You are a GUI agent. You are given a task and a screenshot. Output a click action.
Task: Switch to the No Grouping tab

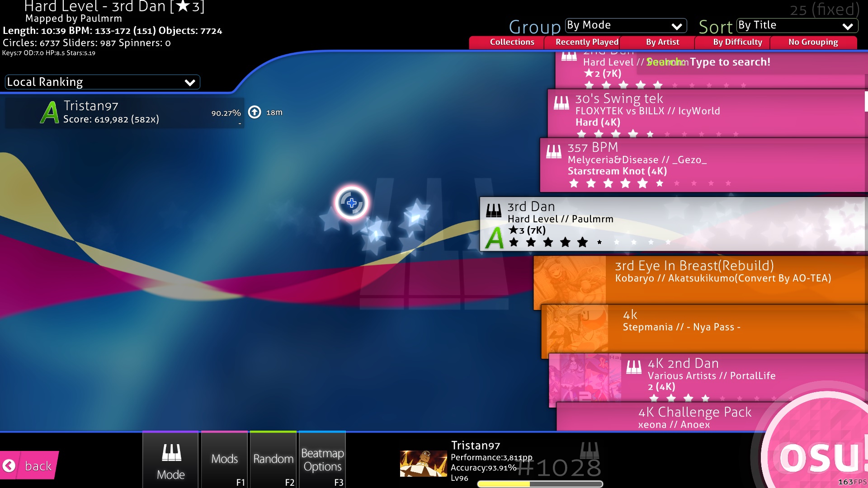pyautogui.click(x=813, y=42)
